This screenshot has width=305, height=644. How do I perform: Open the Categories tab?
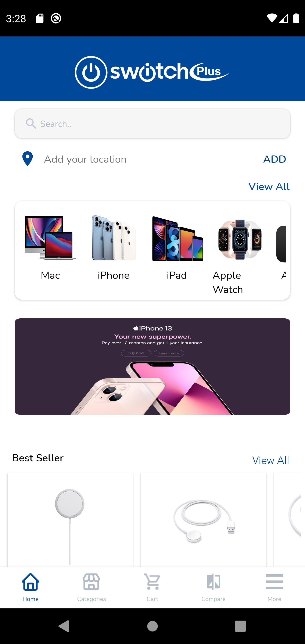91,587
